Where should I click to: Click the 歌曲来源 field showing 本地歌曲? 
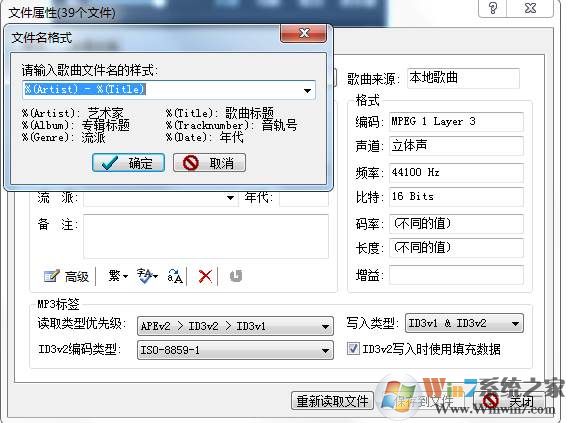pyautogui.click(x=463, y=78)
